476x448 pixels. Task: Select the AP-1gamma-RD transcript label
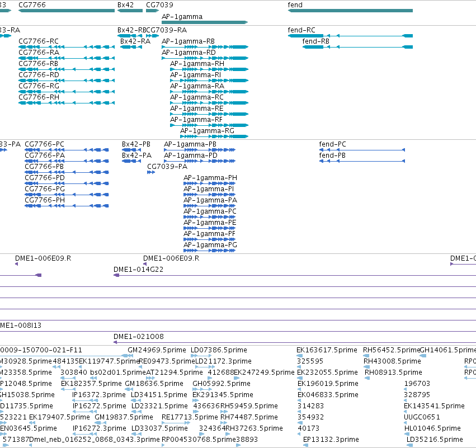pos(189,52)
